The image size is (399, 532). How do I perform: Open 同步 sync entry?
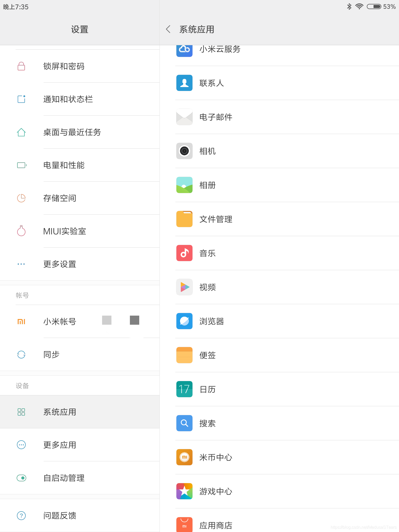[80, 355]
